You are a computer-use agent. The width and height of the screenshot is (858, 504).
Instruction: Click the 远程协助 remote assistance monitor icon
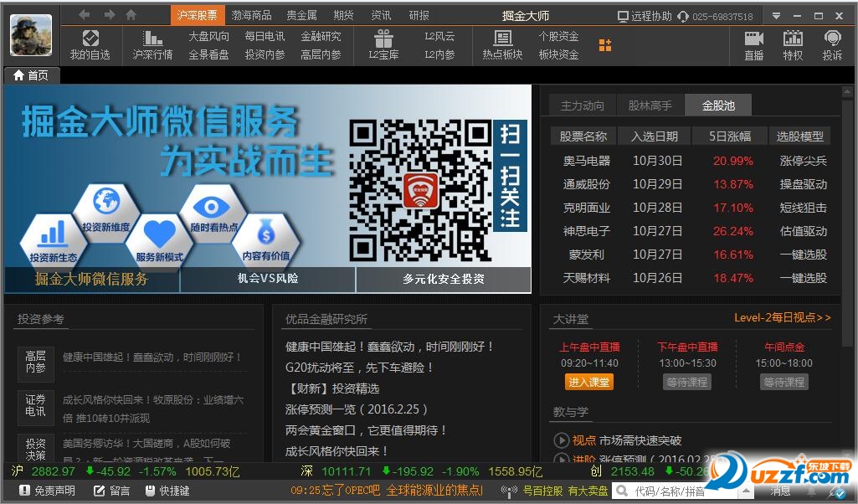pos(623,17)
